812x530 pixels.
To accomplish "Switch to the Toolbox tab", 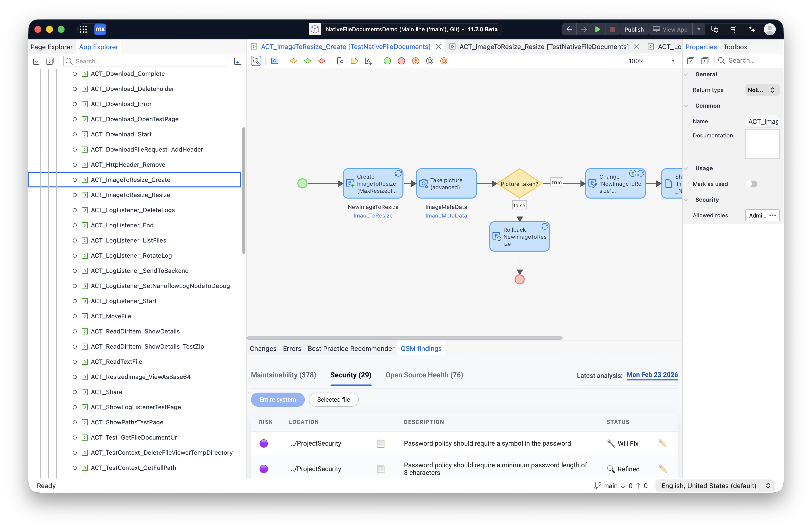I will pos(735,47).
